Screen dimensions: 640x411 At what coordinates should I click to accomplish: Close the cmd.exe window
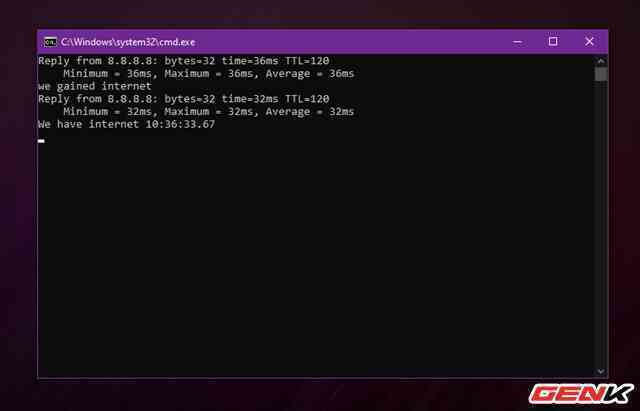click(x=589, y=41)
